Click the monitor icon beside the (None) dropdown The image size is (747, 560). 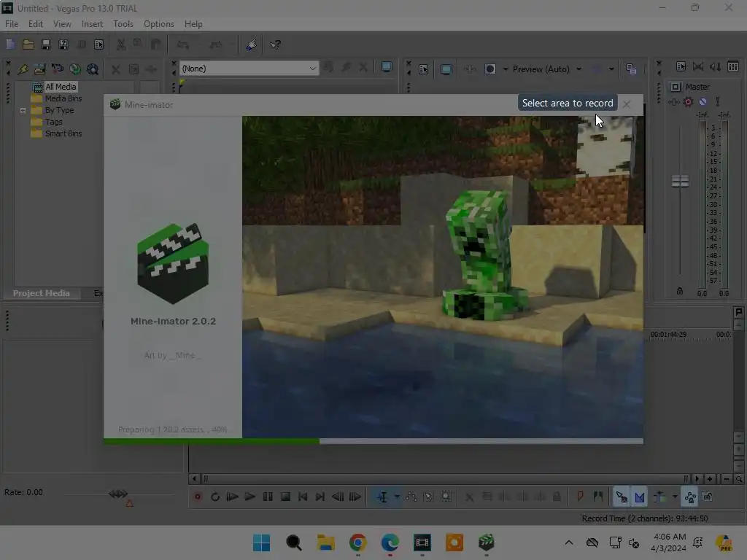[x=387, y=67]
